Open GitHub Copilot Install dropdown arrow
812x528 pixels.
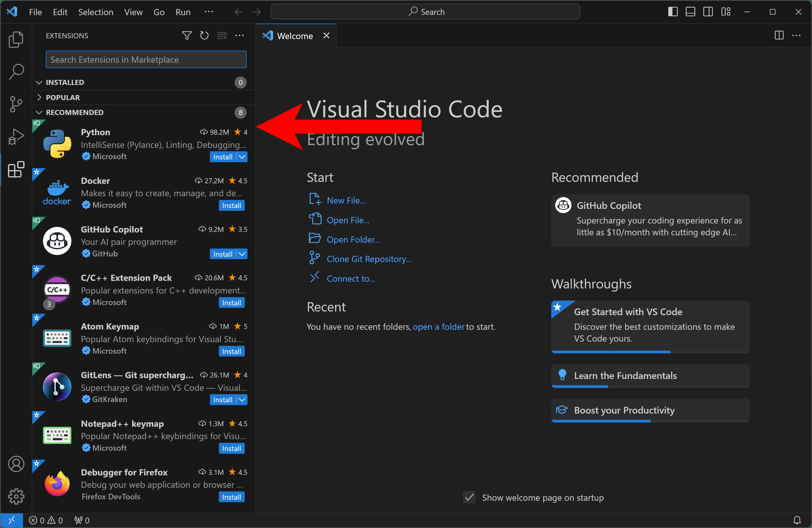coord(242,254)
